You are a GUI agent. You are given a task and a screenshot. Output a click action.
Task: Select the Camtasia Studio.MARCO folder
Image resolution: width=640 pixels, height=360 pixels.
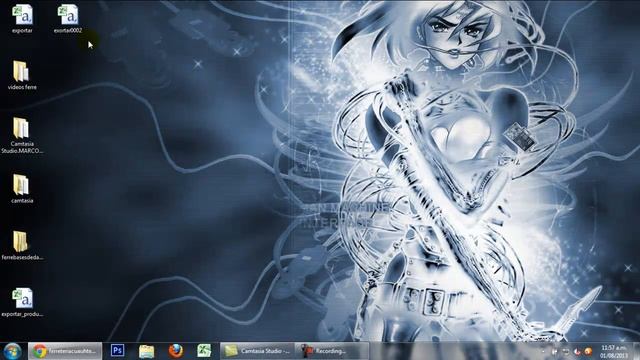(x=22, y=135)
